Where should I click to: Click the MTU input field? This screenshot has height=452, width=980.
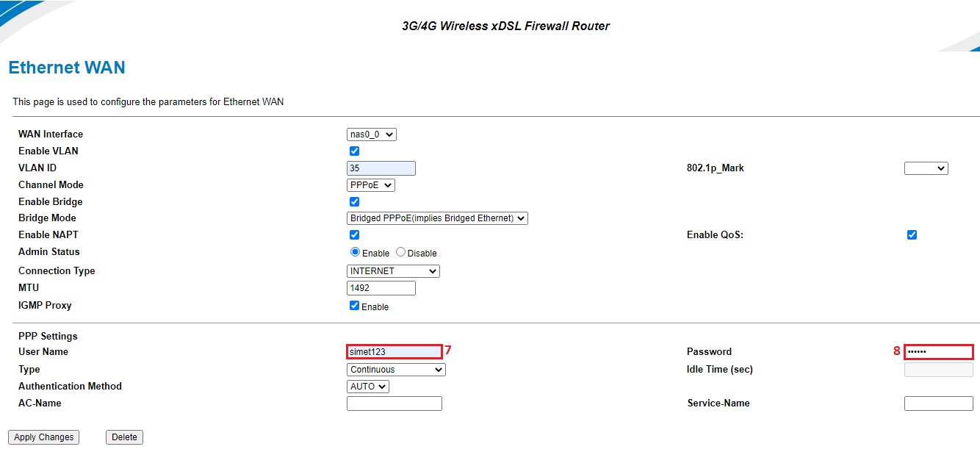click(381, 288)
